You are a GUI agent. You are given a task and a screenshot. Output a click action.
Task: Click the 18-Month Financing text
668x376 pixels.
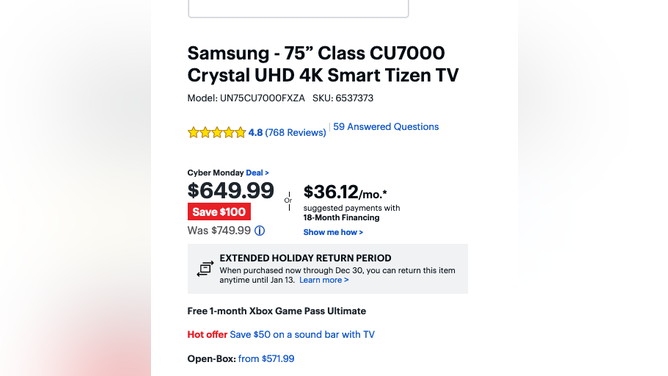click(341, 218)
